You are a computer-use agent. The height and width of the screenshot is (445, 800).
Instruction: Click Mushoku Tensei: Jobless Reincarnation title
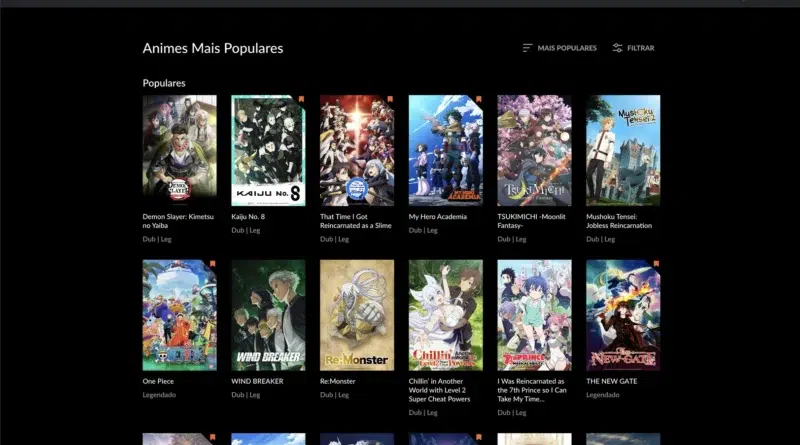pos(619,221)
